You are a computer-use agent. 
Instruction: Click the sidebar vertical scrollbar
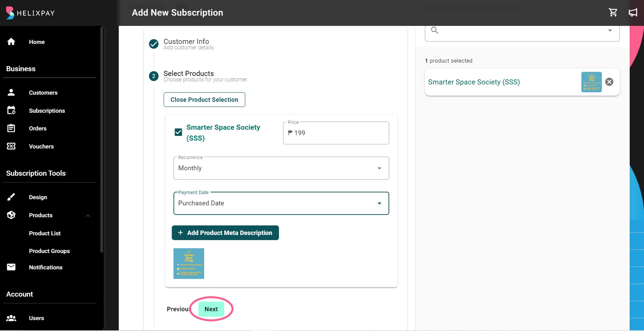(102, 140)
